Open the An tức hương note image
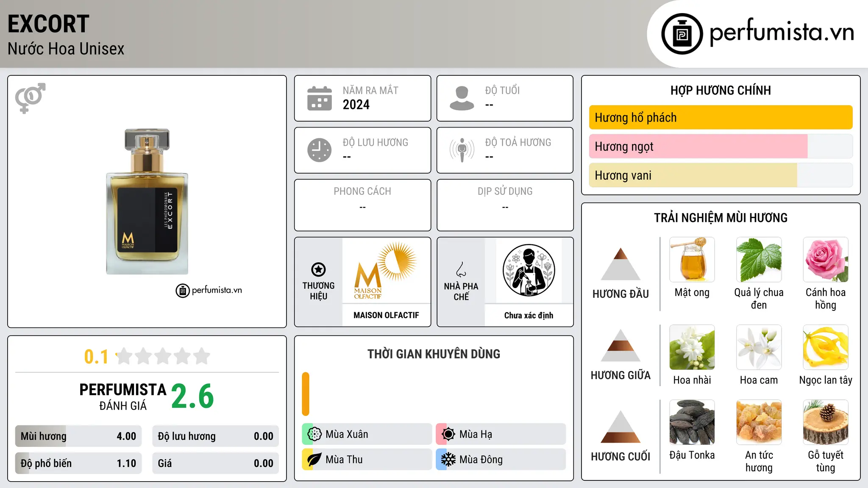The width and height of the screenshot is (868, 488). [759, 422]
